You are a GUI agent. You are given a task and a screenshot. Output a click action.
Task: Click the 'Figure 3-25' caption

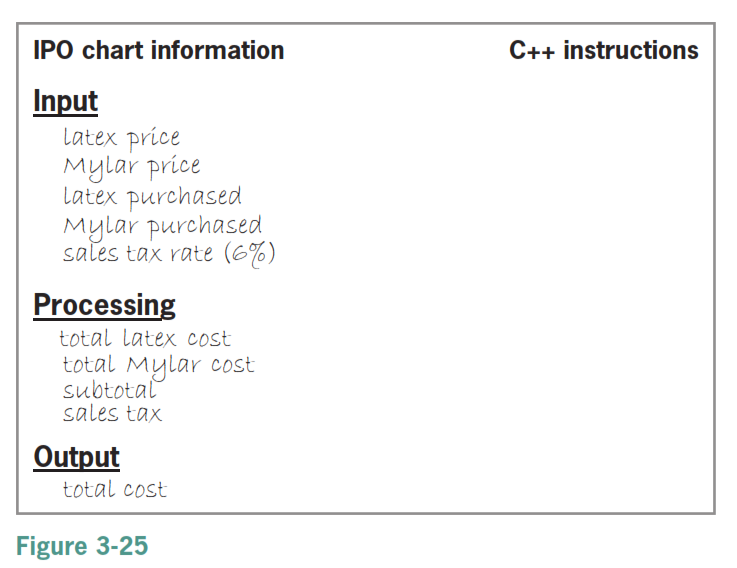tap(82, 546)
